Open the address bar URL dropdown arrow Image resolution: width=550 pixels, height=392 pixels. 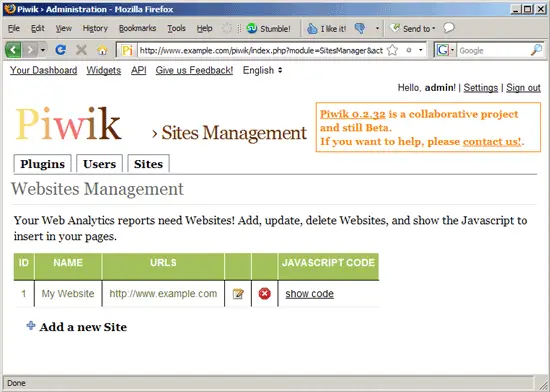[421, 50]
